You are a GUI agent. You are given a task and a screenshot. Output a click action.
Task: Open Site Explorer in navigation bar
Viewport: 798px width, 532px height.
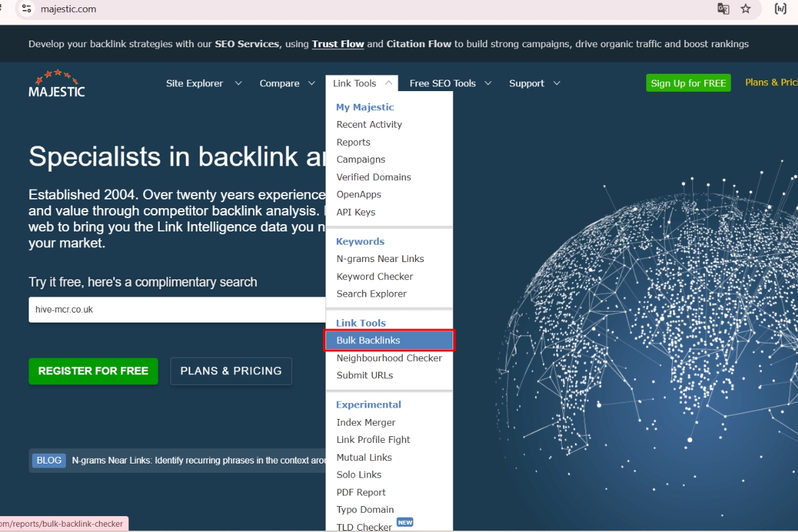click(x=194, y=83)
